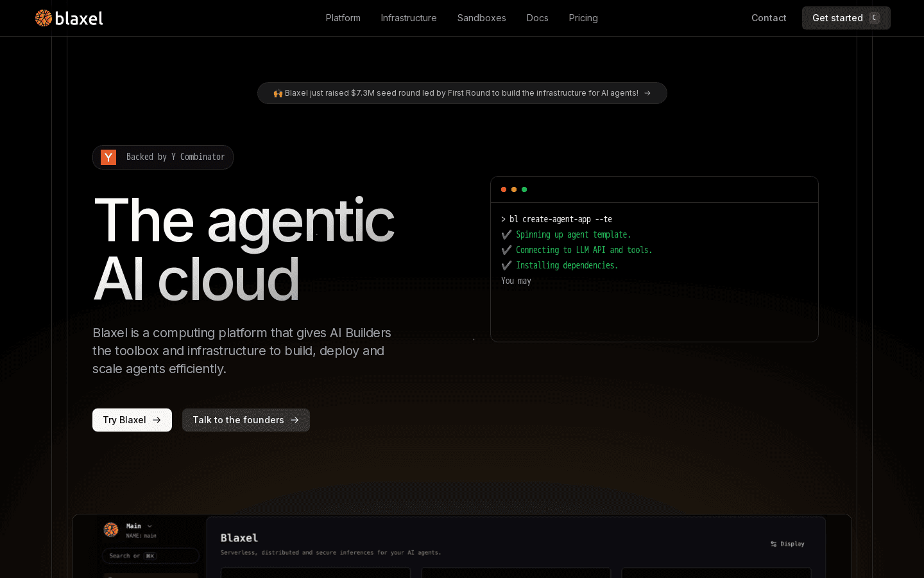The image size is (924, 578).
Task: Open the Display options in the dashboard preview
Action: click(x=787, y=544)
